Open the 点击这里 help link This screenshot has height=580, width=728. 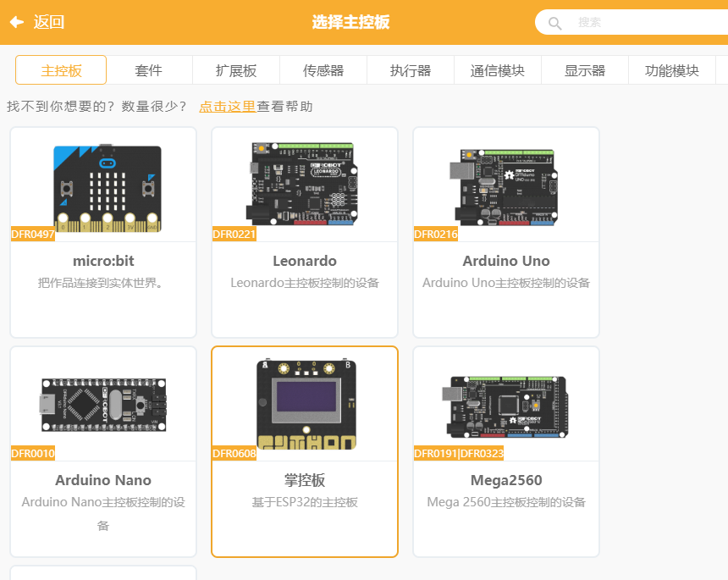coord(228,107)
